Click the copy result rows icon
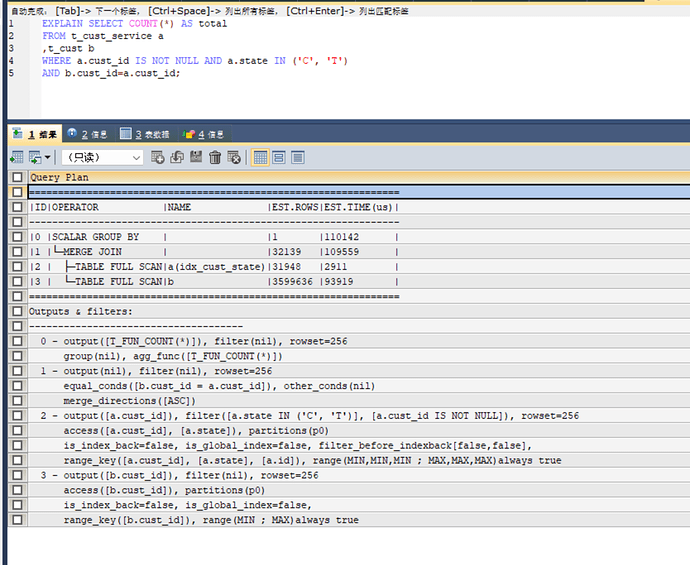The width and height of the screenshot is (690, 565). (x=35, y=157)
